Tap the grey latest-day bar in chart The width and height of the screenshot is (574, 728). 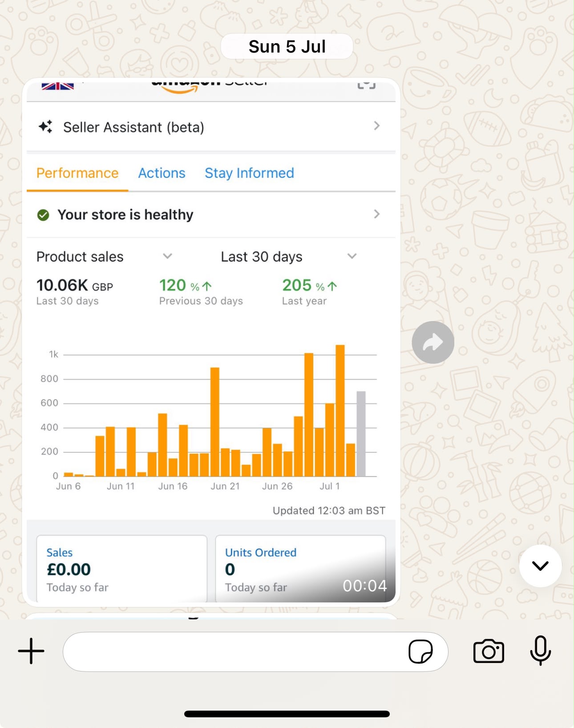pos(361,434)
